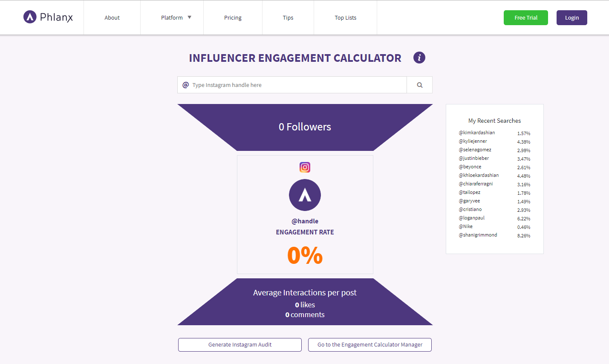Click the @ symbol in the search field
609x364 pixels.
[185, 85]
